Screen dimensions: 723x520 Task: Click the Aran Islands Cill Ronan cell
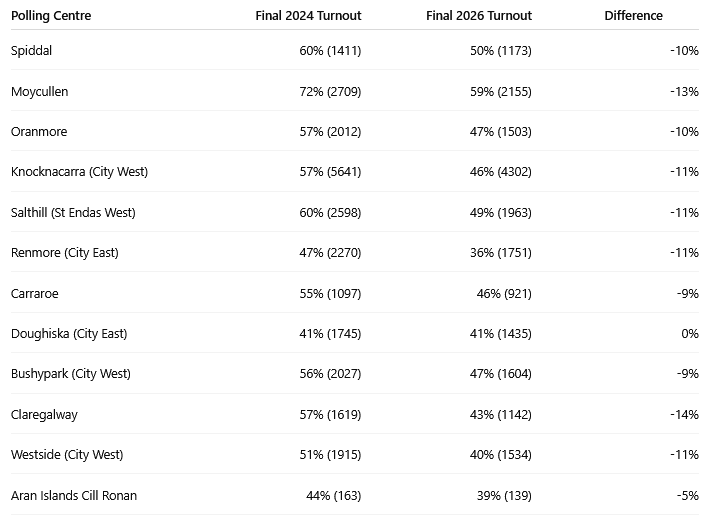74,496
